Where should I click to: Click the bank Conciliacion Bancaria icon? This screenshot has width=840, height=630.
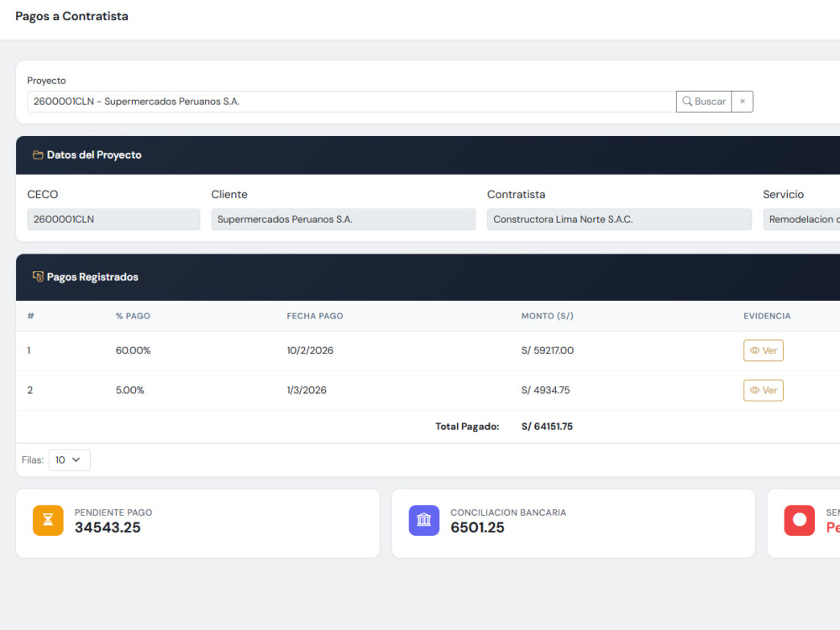pos(423,520)
